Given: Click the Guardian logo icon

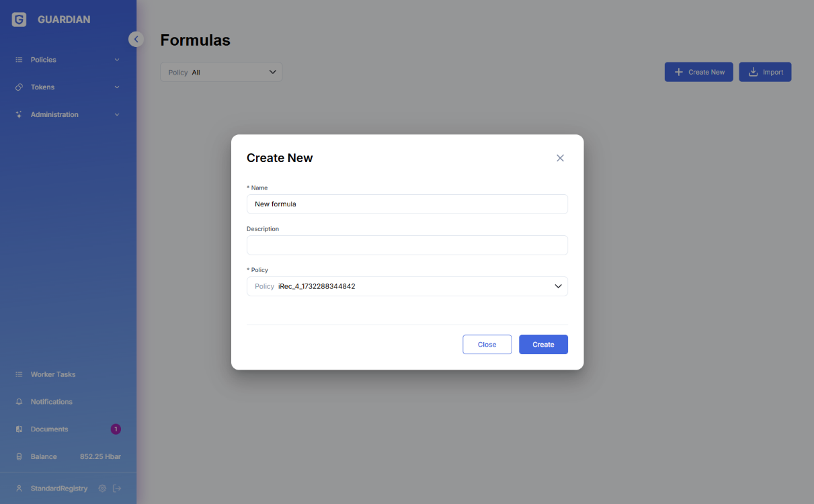Looking at the screenshot, I should coord(19,19).
